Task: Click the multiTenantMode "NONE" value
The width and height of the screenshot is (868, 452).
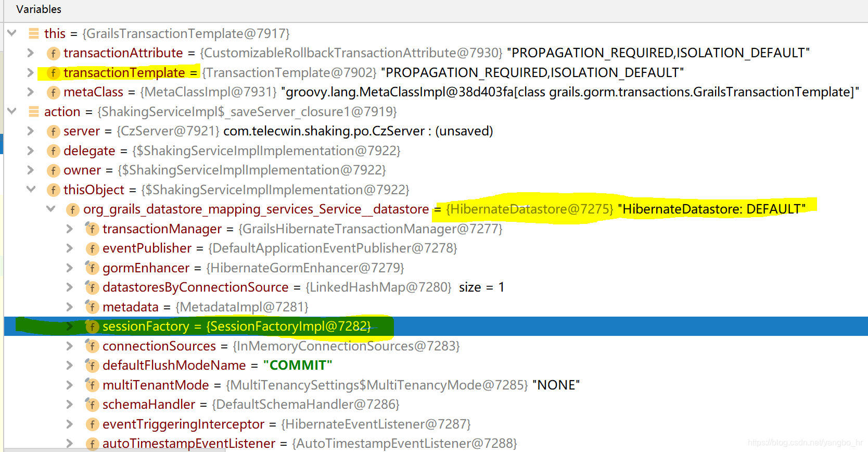Action: click(x=556, y=385)
